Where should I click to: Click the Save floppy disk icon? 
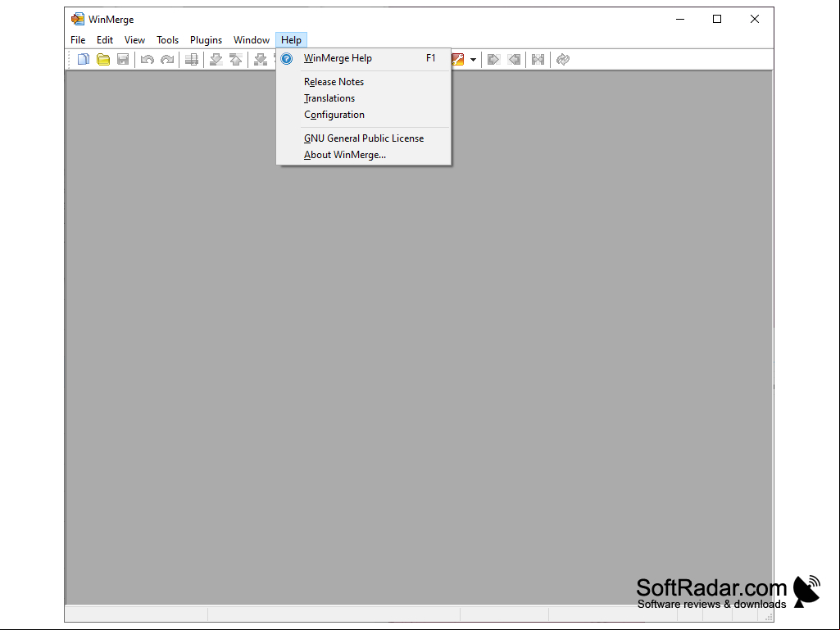(x=123, y=60)
